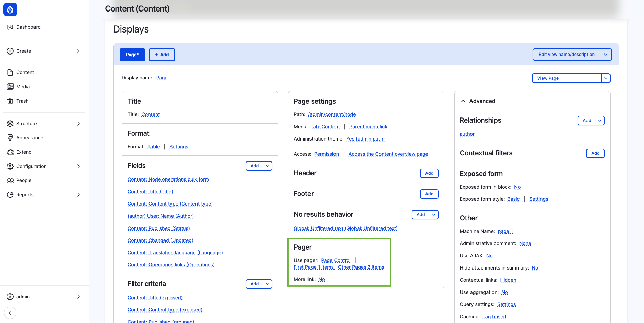Screen dimensions: 644x323
Task: Click the Appearance brush icon
Action: [x=10, y=138]
